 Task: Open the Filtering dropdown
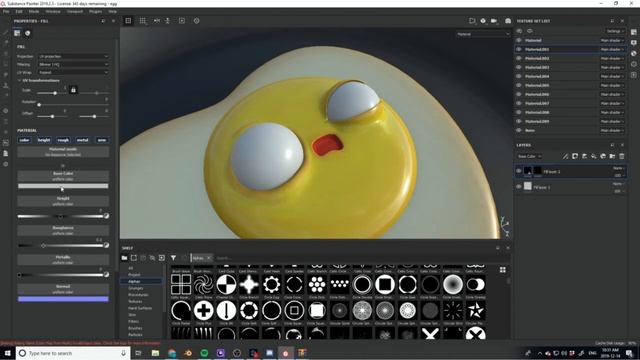[x=73, y=64]
